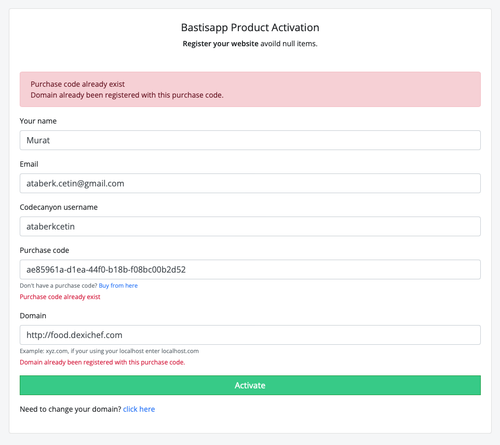The width and height of the screenshot is (500, 445).
Task: Click the 'Don't have a purchase code?' hint
Action: click(x=58, y=286)
